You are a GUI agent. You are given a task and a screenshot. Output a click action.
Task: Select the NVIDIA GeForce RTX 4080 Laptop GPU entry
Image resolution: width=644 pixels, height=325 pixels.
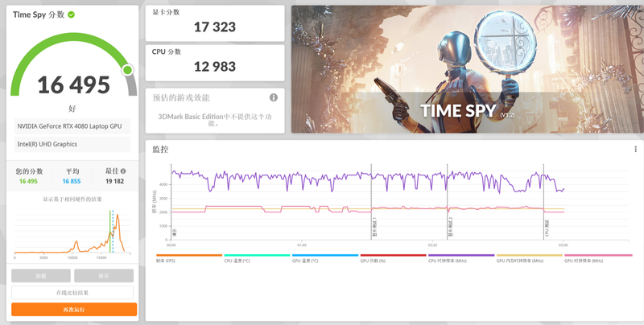coord(72,126)
